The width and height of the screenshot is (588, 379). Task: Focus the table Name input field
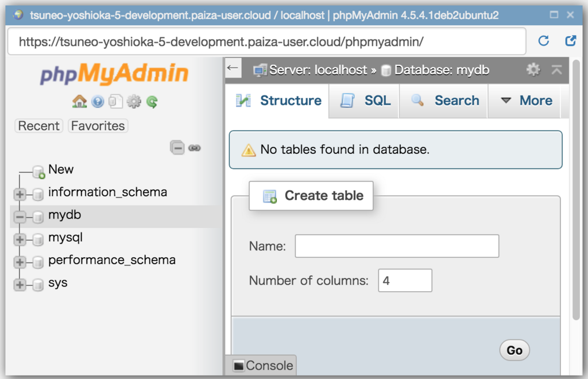(397, 246)
